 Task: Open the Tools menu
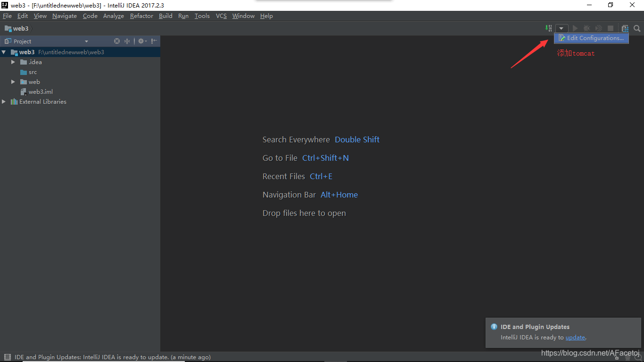click(202, 16)
